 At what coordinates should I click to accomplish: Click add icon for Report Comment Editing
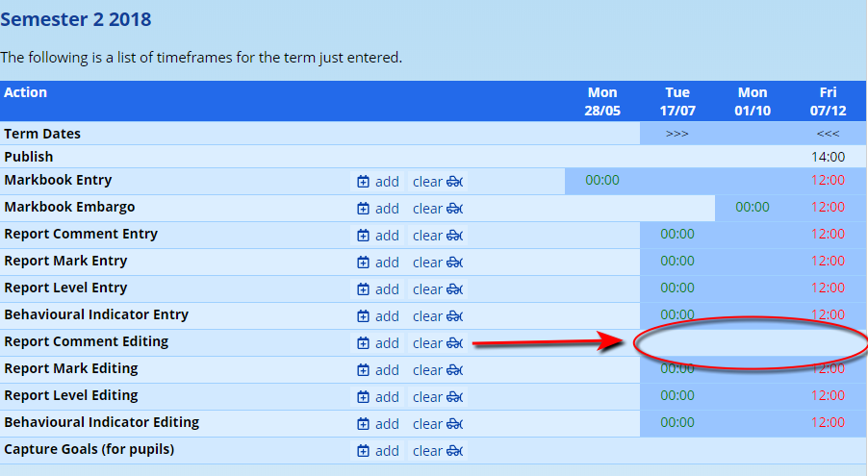363,343
